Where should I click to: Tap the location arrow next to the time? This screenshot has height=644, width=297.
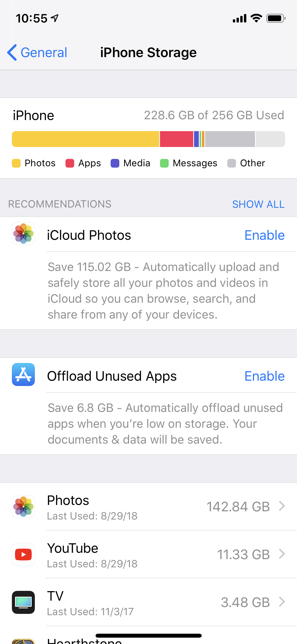click(55, 18)
